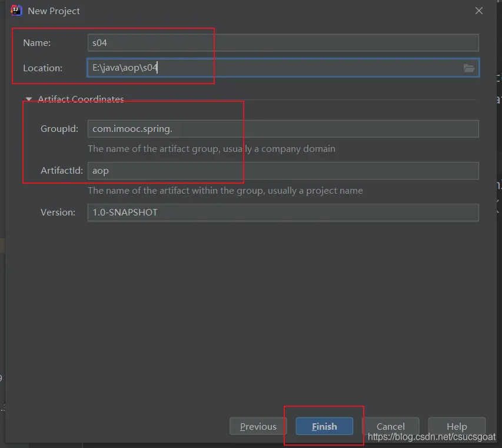Image resolution: width=502 pixels, height=448 pixels.
Task: Click the Location label
Action: pos(42,68)
